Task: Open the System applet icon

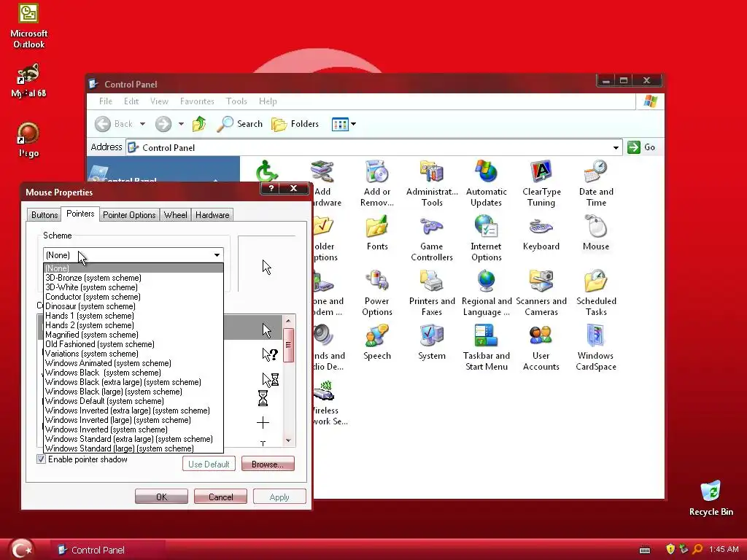Action: click(x=432, y=343)
